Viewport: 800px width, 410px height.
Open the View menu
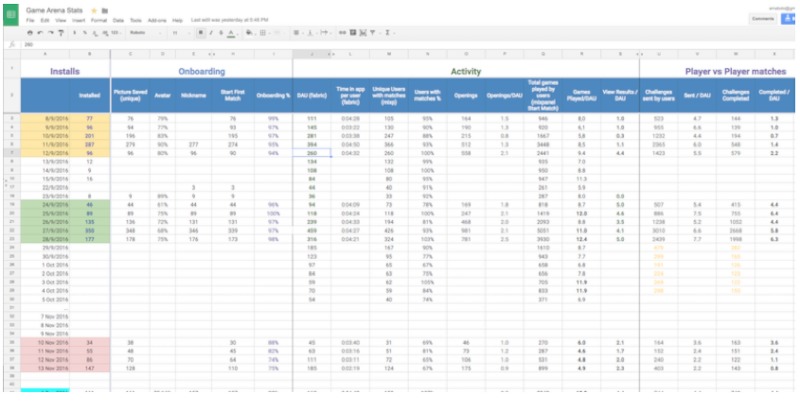[61, 20]
